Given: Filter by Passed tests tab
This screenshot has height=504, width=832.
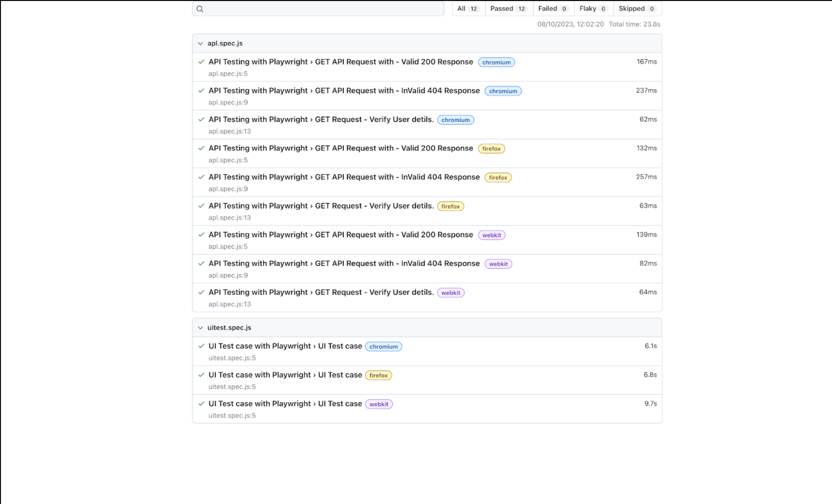Looking at the screenshot, I should click(x=508, y=9).
